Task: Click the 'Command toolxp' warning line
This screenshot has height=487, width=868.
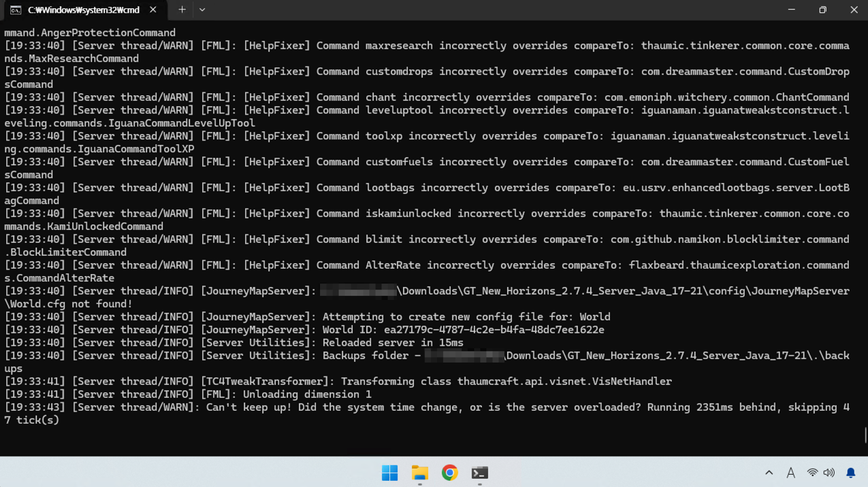Action: [x=427, y=143]
